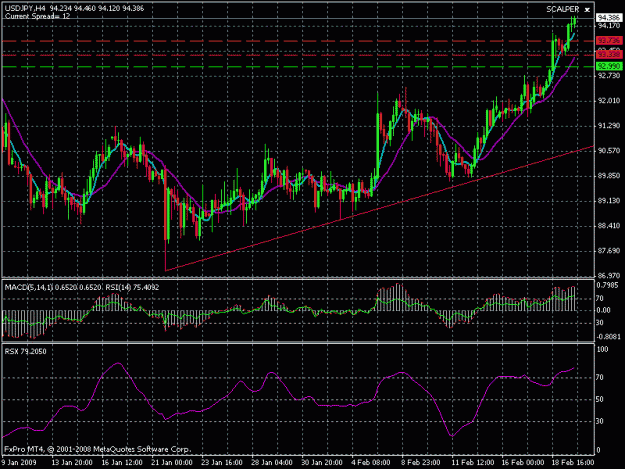This screenshot has height=469, width=625.
Task: Click the RSX 79.2050 indicator label
Action: [x=26, y=351]
